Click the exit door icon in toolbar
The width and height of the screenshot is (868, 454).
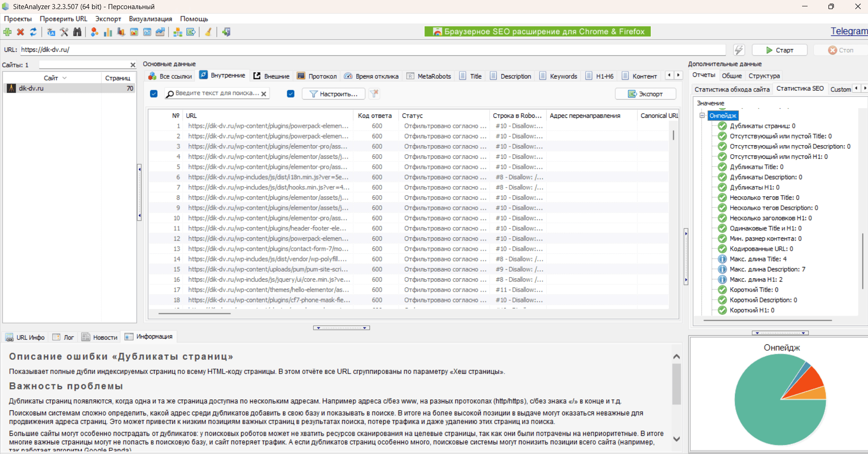pos(226,32)
